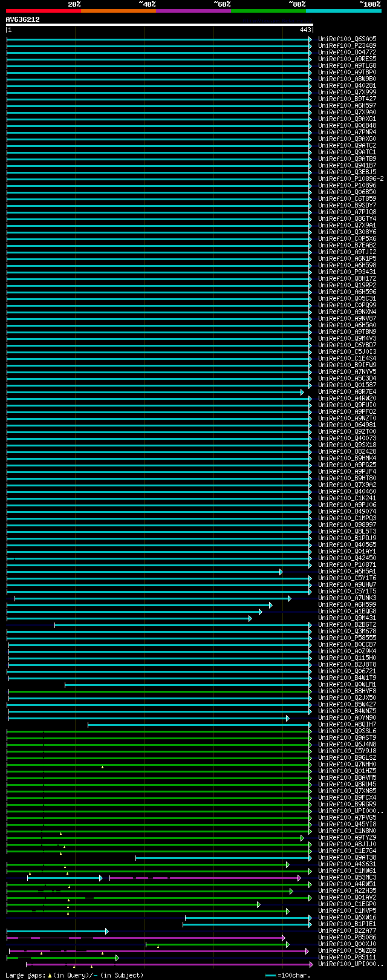Click the UniRef100_Q53MC3 label
This screenshot has height=980, width=387.
point(347,878)
